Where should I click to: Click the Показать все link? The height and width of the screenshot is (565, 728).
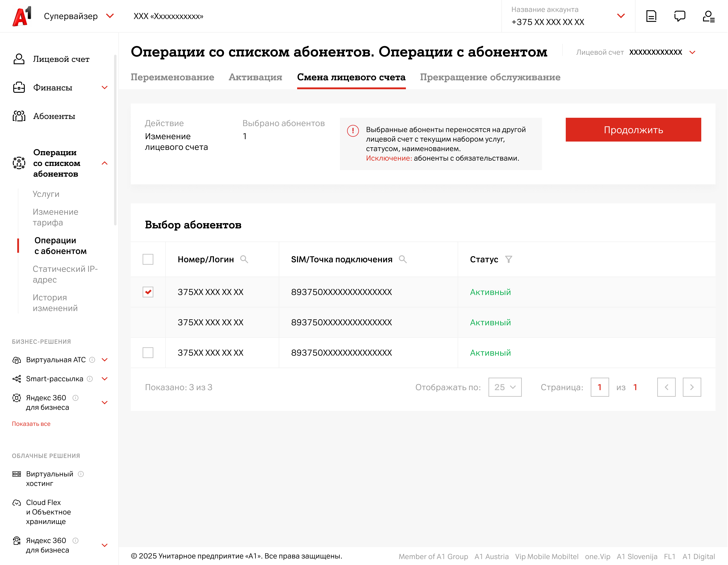(x=31, y=424)
